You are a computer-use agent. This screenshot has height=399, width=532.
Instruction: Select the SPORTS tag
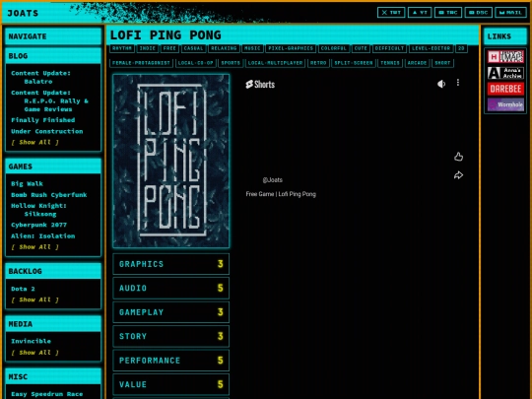point(231,63)
